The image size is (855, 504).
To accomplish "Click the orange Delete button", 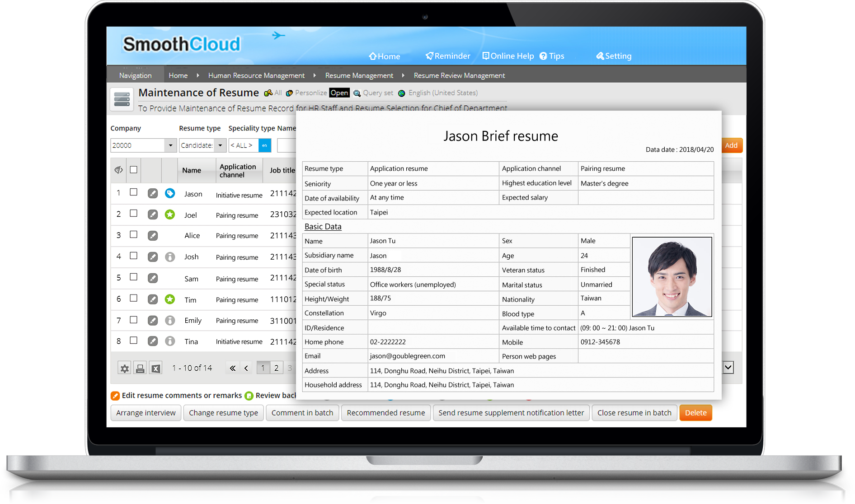I will [x=695, y=413].
